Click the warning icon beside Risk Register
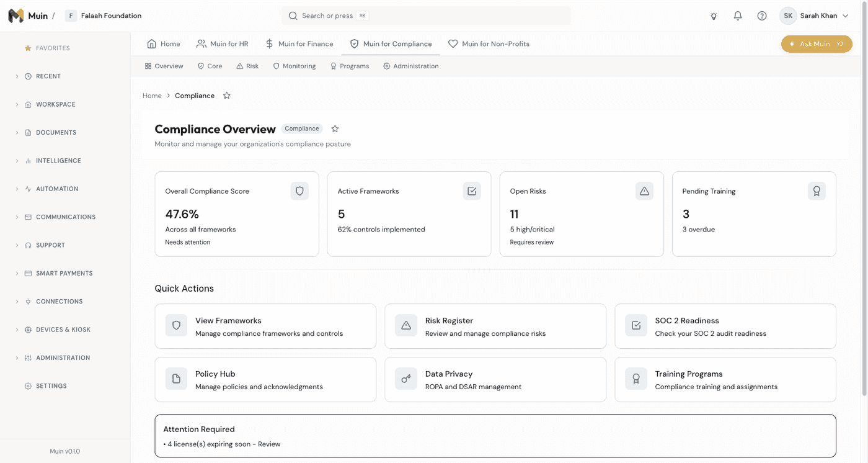The height and width of the screenshot is (463, 868). tap(406, 325)
